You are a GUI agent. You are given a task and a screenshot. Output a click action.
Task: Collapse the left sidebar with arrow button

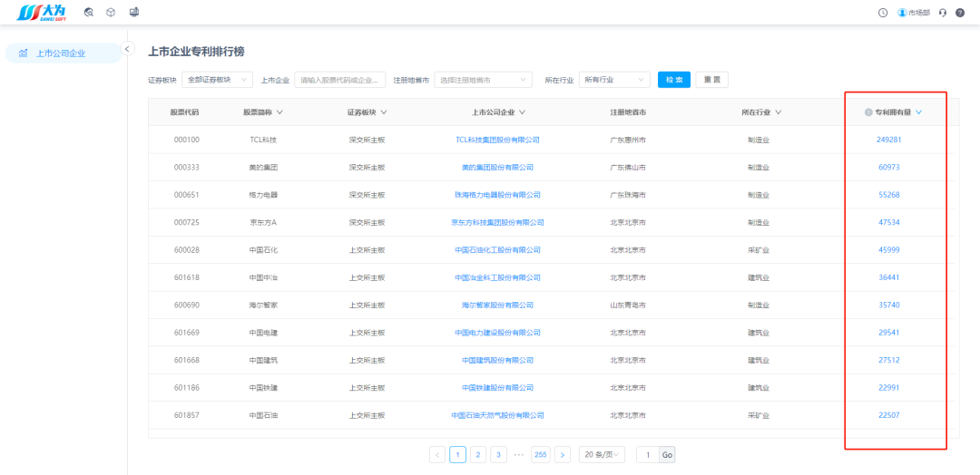[128, 48]
